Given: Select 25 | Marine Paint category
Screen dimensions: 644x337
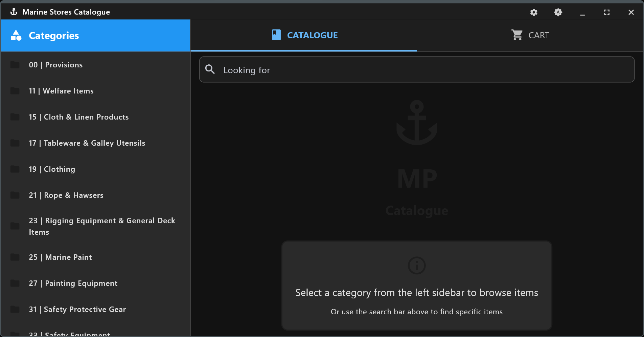Looking at the screenshot, I should click(95, 257).
